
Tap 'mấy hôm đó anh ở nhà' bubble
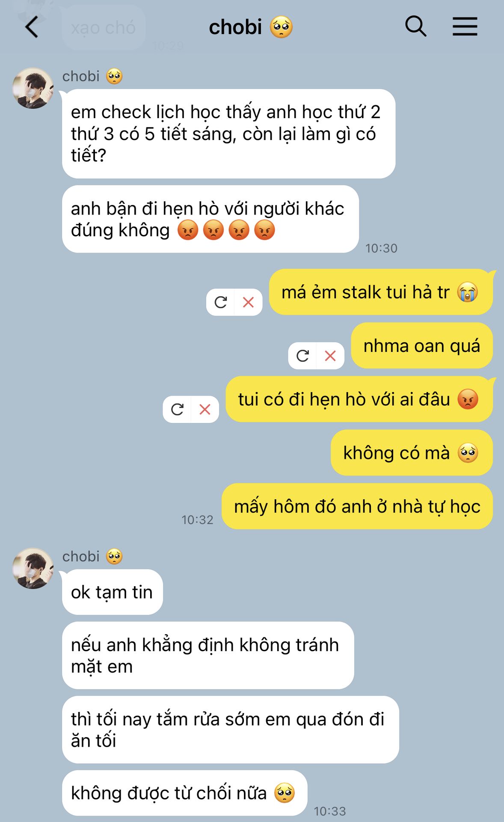coord(357,506)
